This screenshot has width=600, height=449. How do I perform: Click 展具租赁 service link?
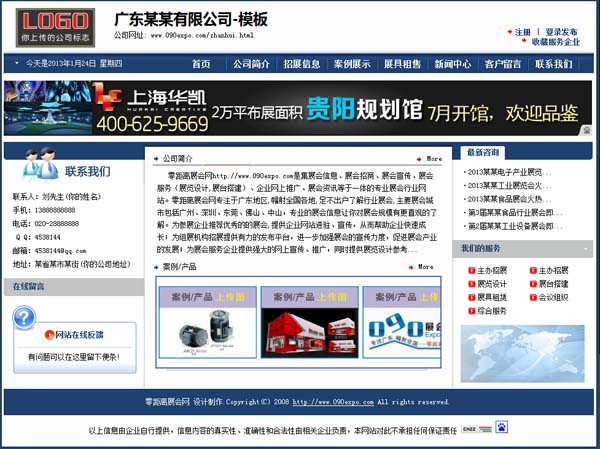click(492, 297)
